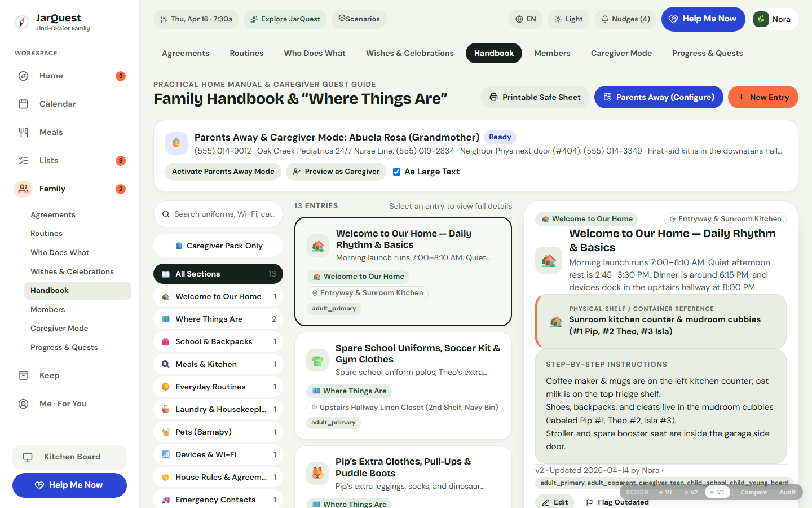Click the Kitchen Board monitor icon
Screen dimensions: 812x508
pyautogui.click(x=28, y=457)
